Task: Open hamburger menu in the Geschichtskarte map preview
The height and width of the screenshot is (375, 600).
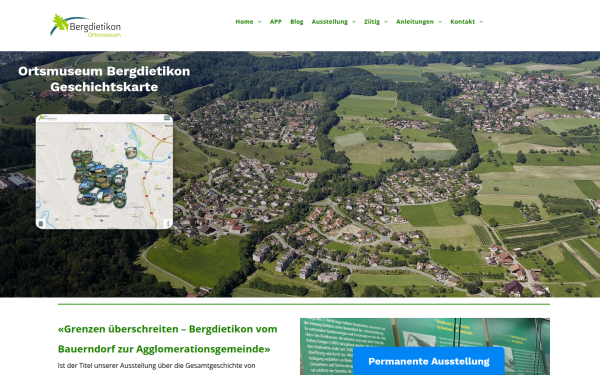Action: [167, 118]
